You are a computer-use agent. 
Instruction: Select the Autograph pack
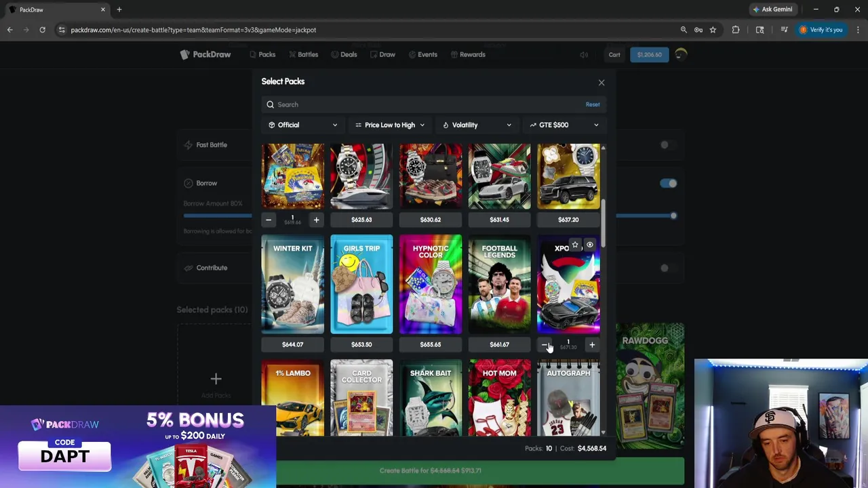coord(568,398)
